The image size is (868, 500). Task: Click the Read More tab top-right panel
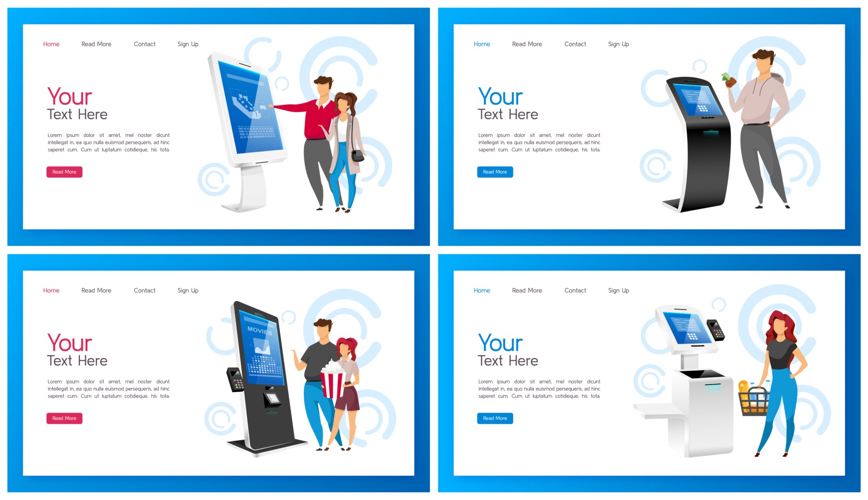pos(527,43)
